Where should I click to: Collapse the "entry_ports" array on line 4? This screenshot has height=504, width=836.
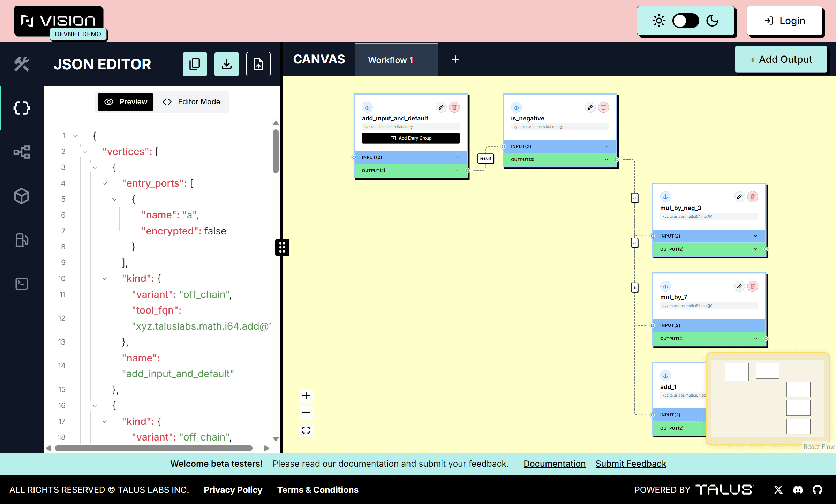(x=105, y=183)
